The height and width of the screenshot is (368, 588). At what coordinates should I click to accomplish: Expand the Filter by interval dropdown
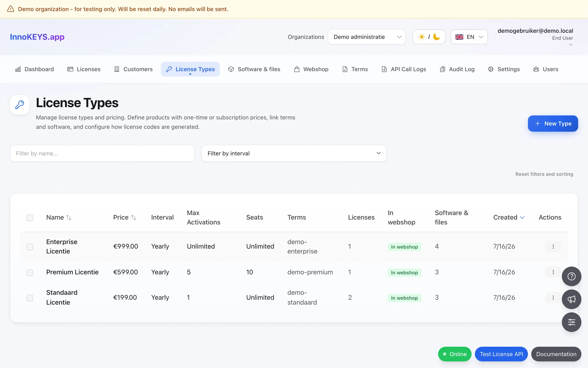[294, 153]
